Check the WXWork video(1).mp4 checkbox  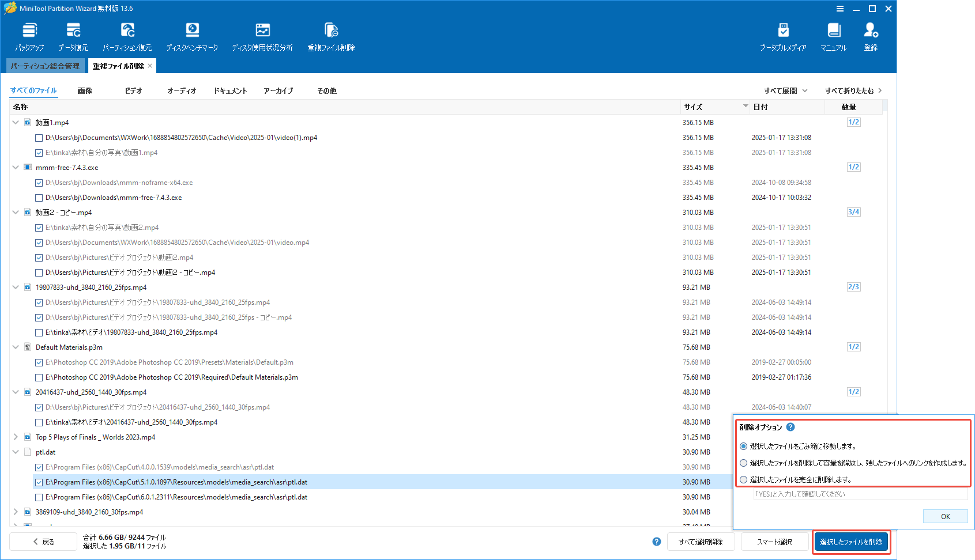pyautogui.click(x=39, y=138)
